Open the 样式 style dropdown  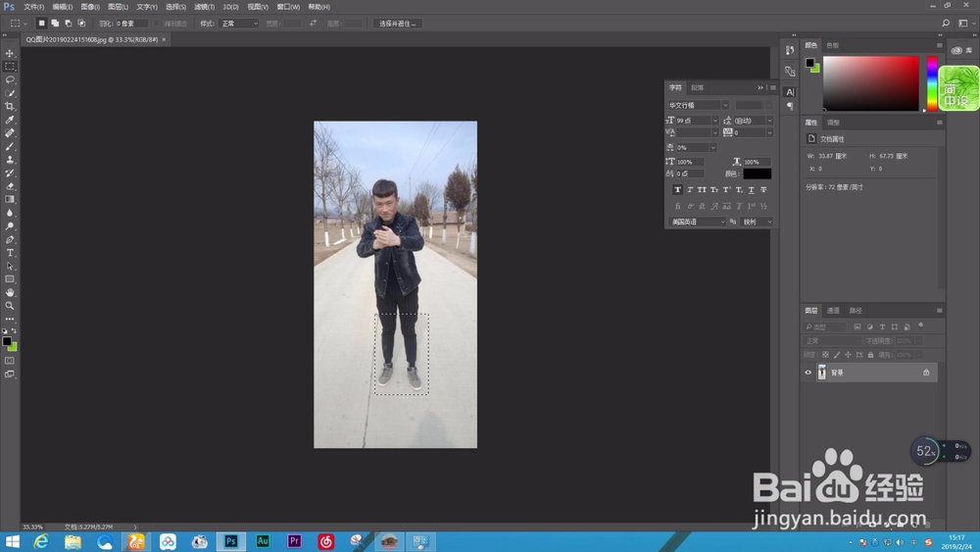point(239,24)
